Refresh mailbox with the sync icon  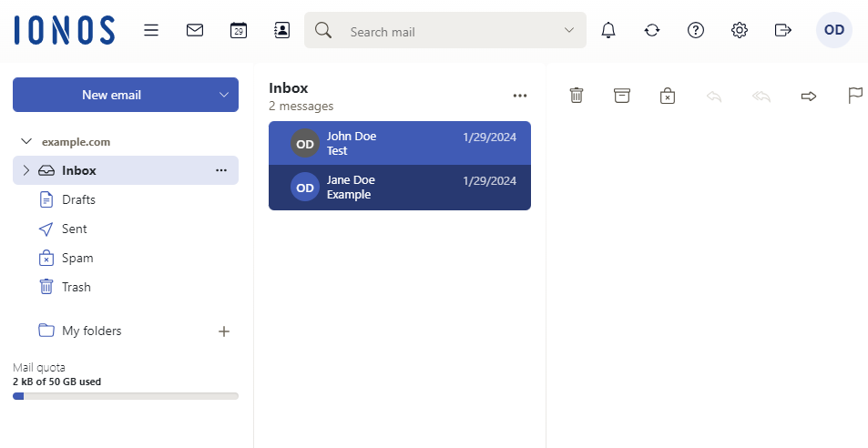[x=652, y=30]
